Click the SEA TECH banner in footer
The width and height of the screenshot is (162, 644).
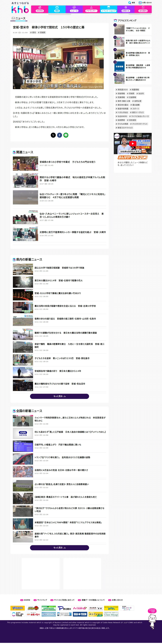[x=80, y=614]
